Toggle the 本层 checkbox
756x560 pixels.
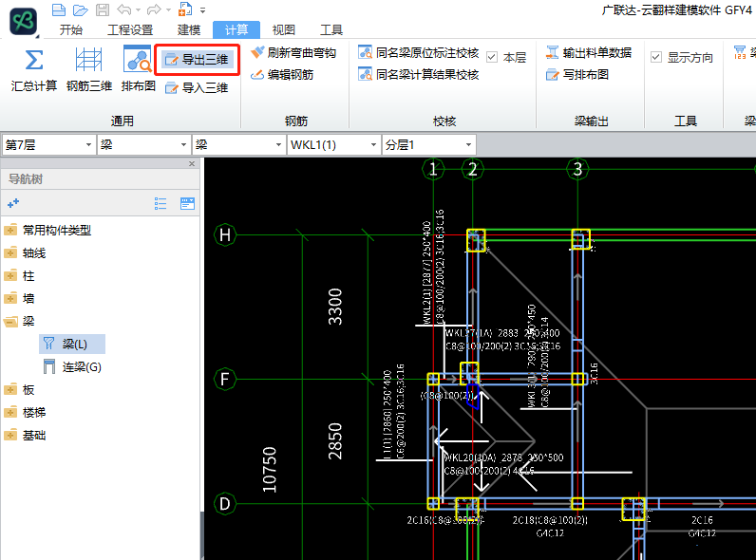click(x=492, y=57)
